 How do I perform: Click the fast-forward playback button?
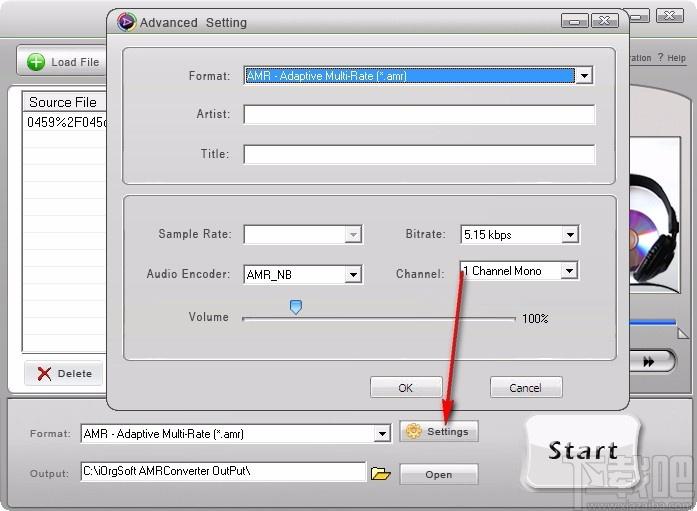tap(650, 362)
